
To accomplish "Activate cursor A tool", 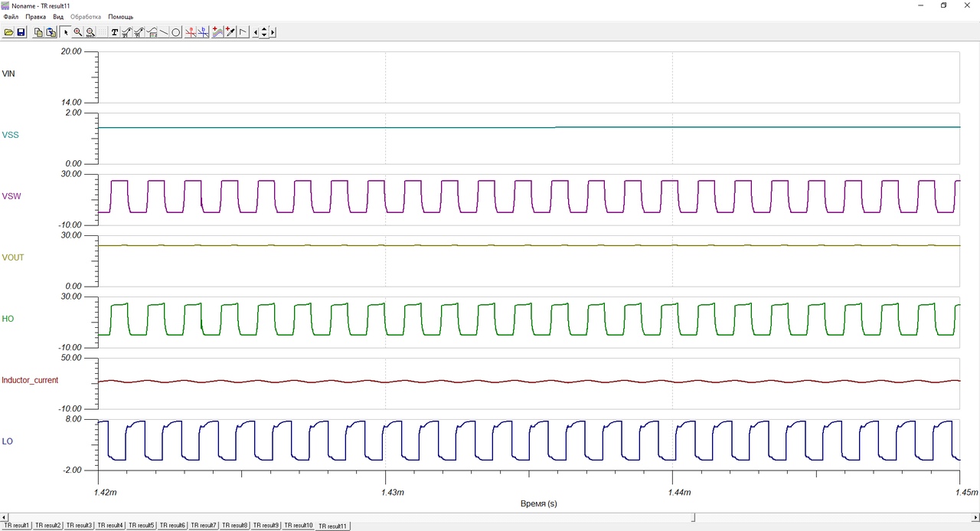I will point(191,32).
